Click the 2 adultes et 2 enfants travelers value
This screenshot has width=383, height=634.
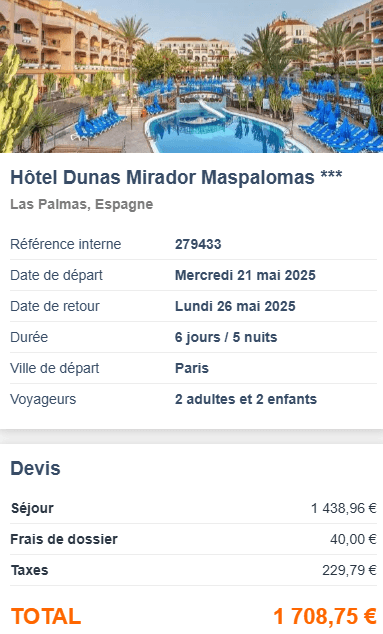pos(246,399)
